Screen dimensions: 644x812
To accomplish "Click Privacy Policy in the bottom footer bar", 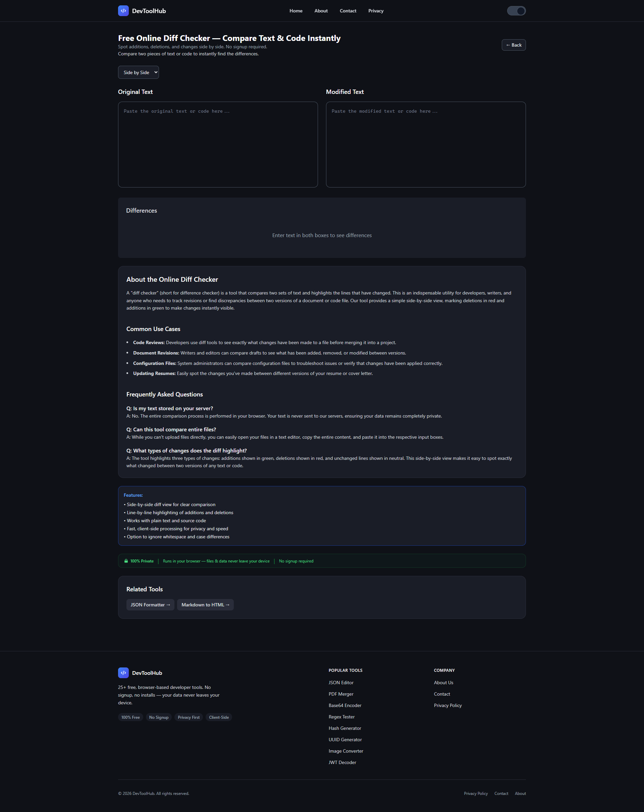I will pyautogui.click(x=476, y=793).
